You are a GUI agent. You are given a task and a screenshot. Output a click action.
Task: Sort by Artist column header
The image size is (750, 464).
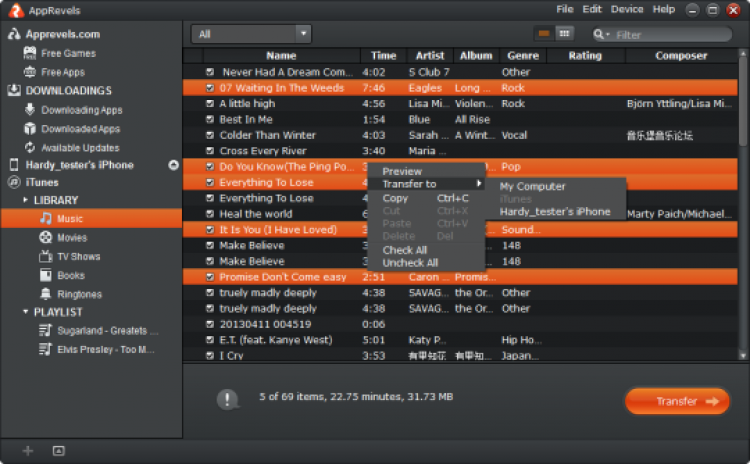430,55
